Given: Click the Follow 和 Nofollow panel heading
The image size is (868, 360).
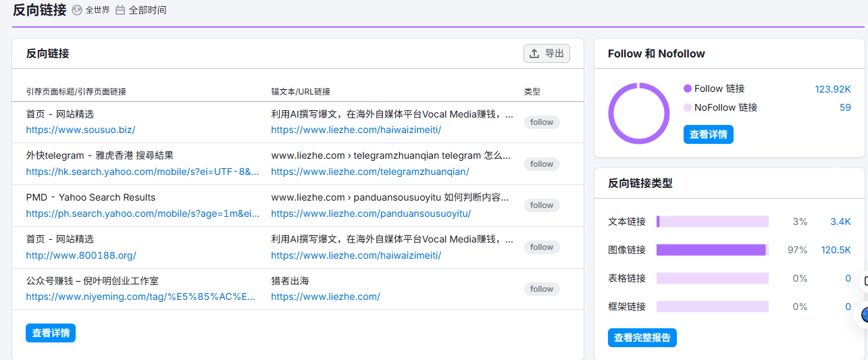Looking at the screenshot, I should coord(657,53).
